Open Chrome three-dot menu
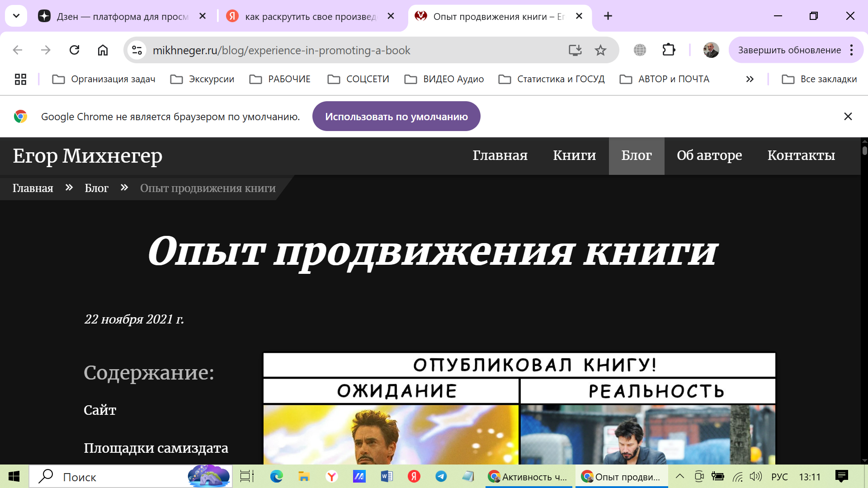Screen dimensions: 868x488 pyautogui.click(x=852, y=50)
